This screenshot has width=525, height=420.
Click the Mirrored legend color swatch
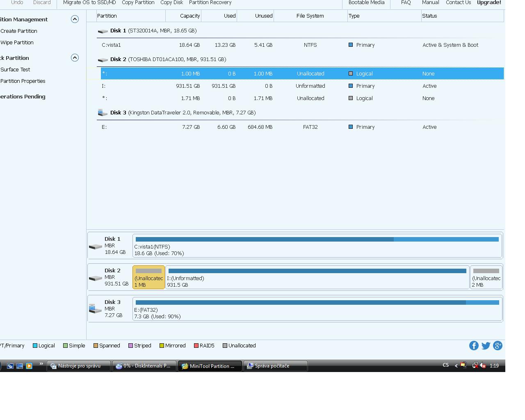[162, 346]
